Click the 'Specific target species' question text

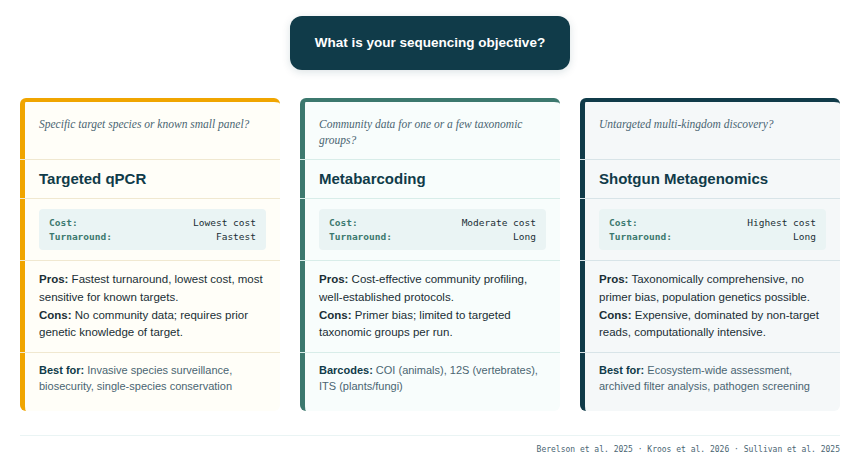point(144,124)
